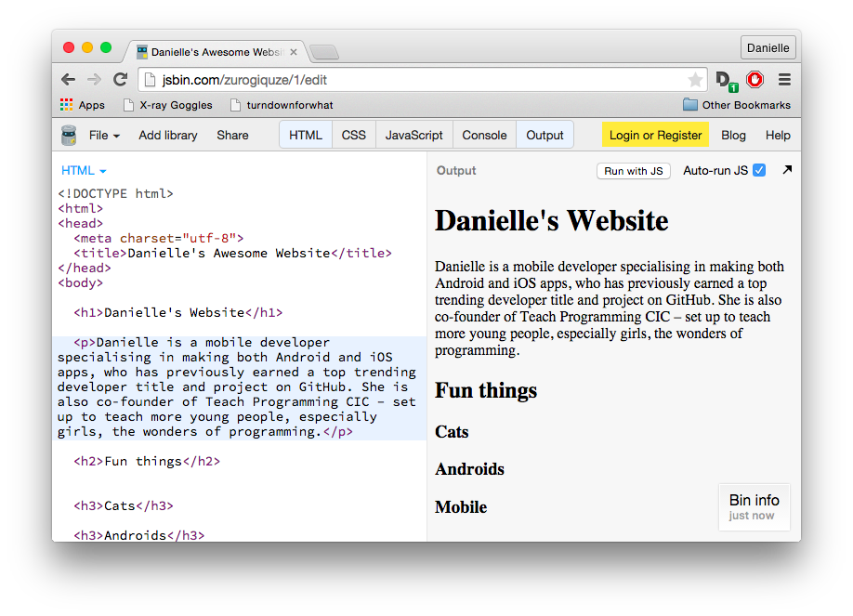Open the D extension icon
853x616 pixels.
point(727,81)
